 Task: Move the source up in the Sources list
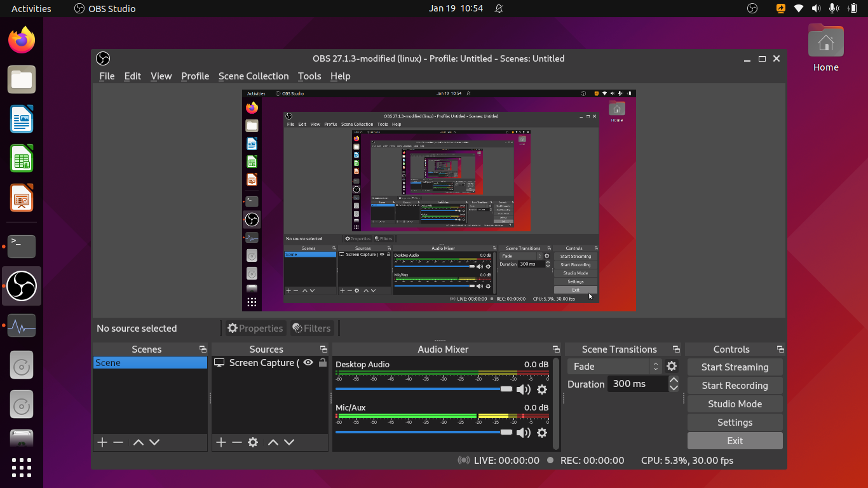click(273, 442)
